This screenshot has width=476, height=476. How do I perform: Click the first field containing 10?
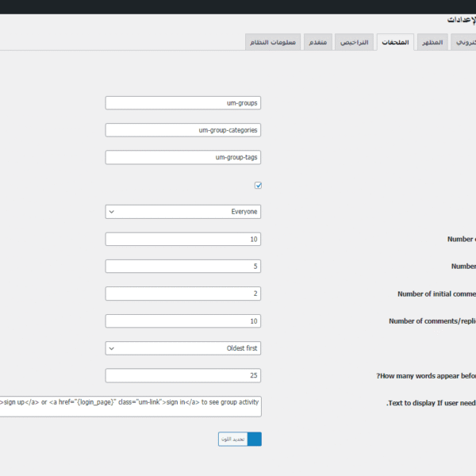tap(183, 240)
